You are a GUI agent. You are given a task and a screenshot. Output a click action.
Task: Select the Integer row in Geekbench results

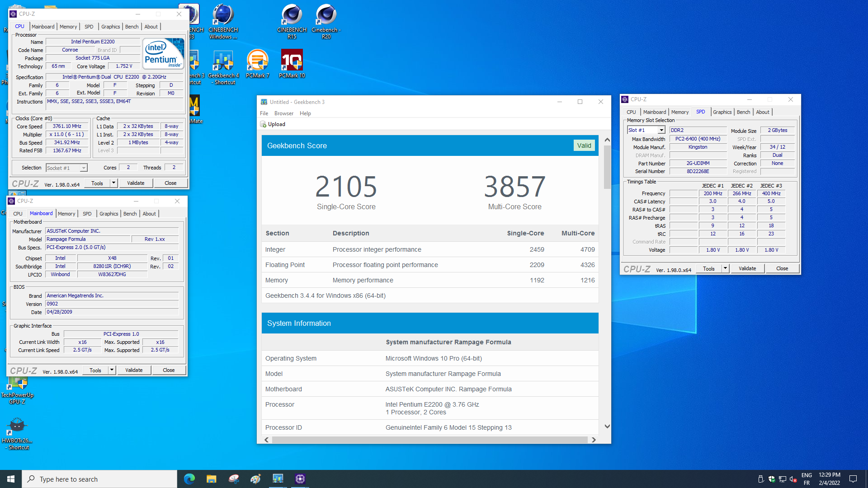click(x=430, y=249)
